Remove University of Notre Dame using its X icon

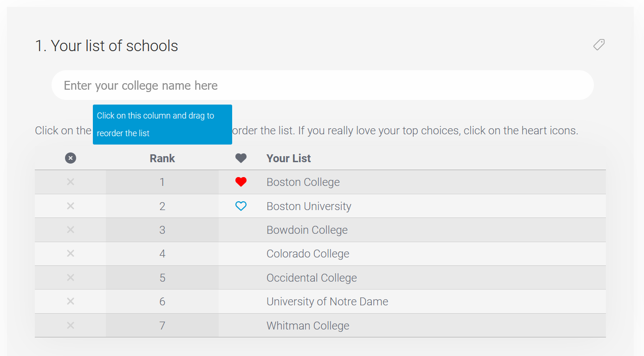[70, 301]
